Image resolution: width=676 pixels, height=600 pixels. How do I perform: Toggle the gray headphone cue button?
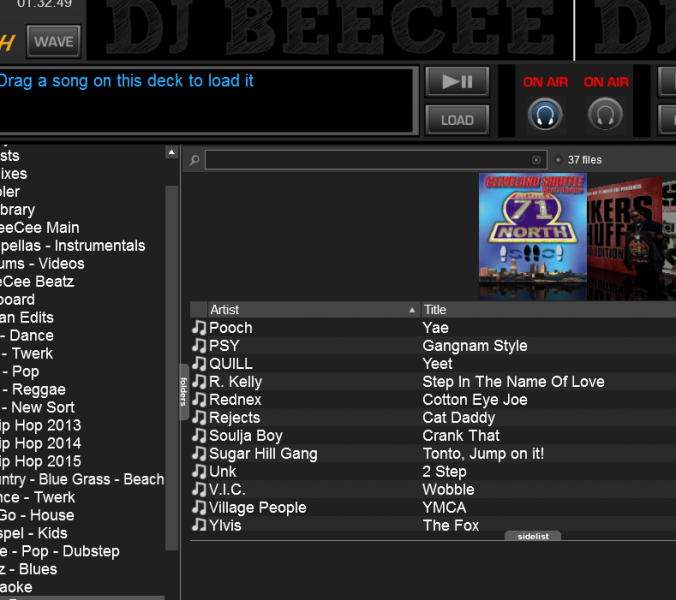605,115
